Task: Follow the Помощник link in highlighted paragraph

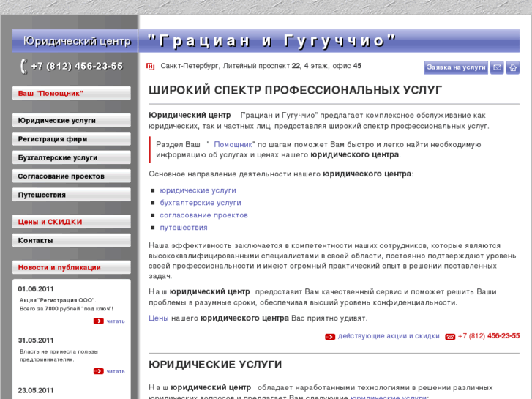Action: [x=233, y=145]
